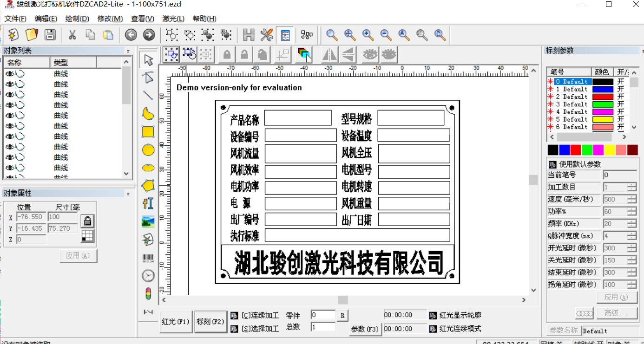The width and height of the screenshot is (644, 344).
Task: Cut selection with the scissors icon
Action: coord(72,35)
